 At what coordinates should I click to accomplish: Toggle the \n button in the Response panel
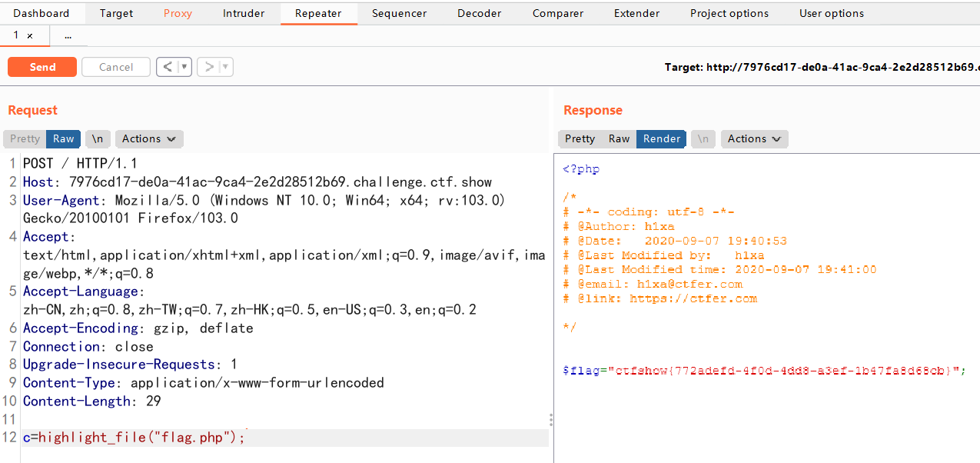tap(703, 138)
